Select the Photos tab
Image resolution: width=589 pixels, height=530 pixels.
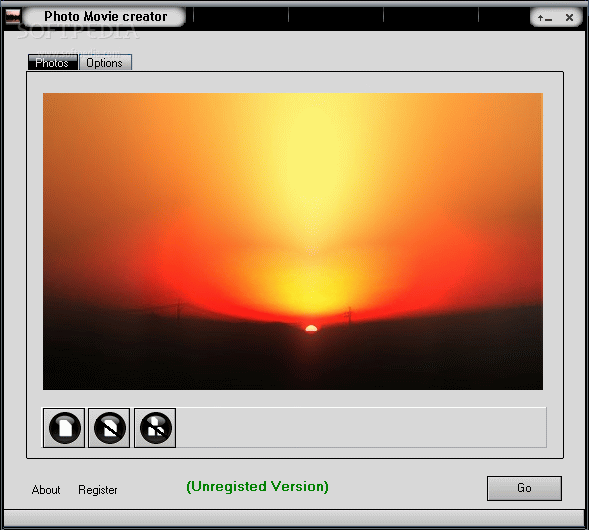53,62
